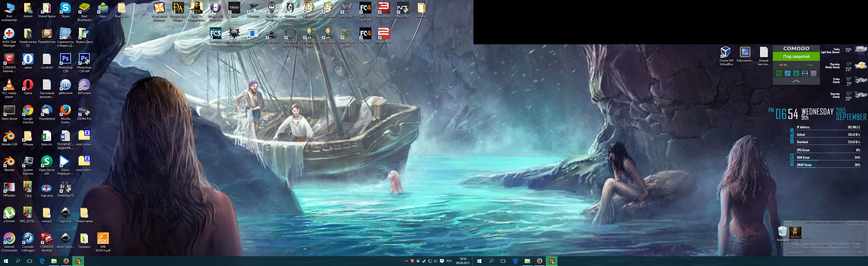This screenshot has width=868, height=266.
Task: Toggle the EQ button in AIMP
Action: click(x=857, y=246)
